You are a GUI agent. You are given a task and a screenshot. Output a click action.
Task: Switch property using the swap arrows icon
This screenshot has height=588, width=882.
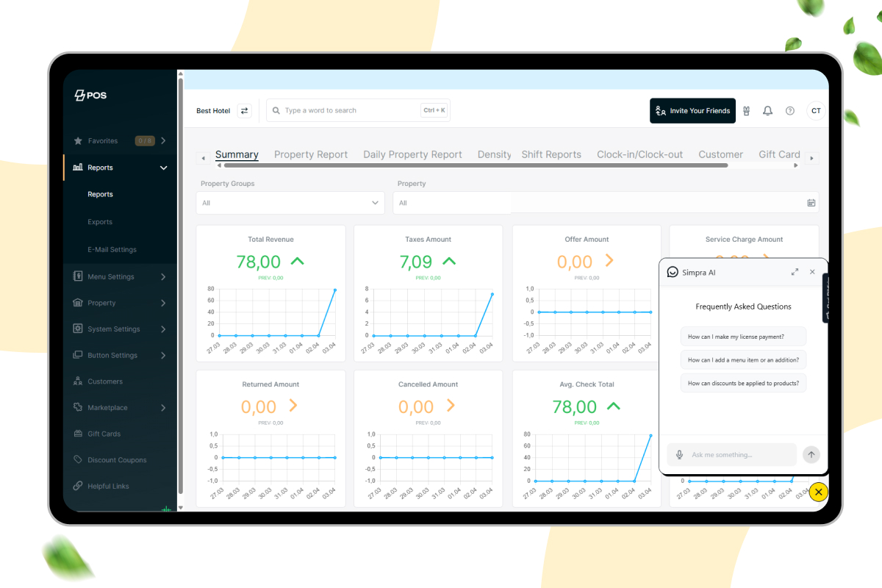[x=245, y=111]
